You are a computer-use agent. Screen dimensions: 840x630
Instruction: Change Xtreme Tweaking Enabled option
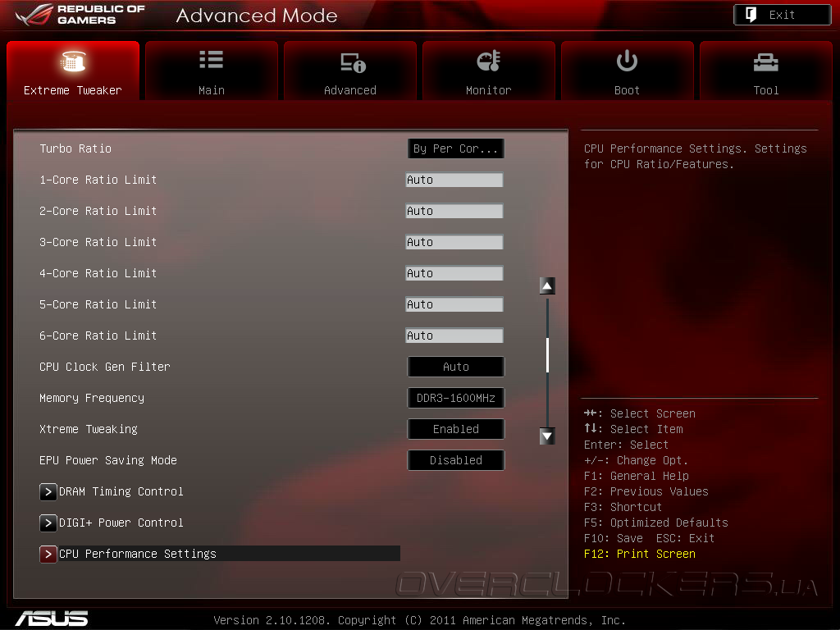(456, 429)
